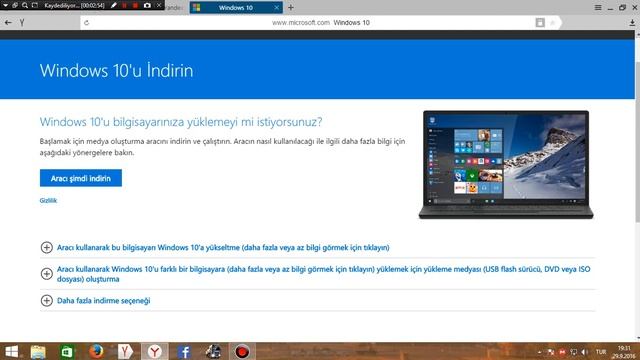Open the taskbar icon next to Facebook

213,351
